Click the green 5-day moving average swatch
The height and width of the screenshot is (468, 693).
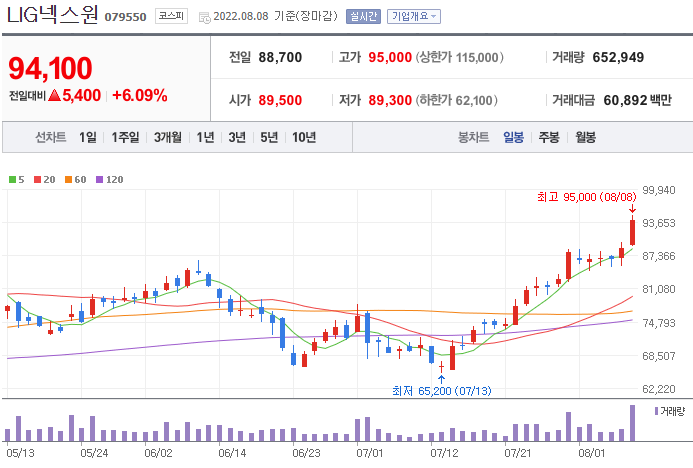[12, 179]
